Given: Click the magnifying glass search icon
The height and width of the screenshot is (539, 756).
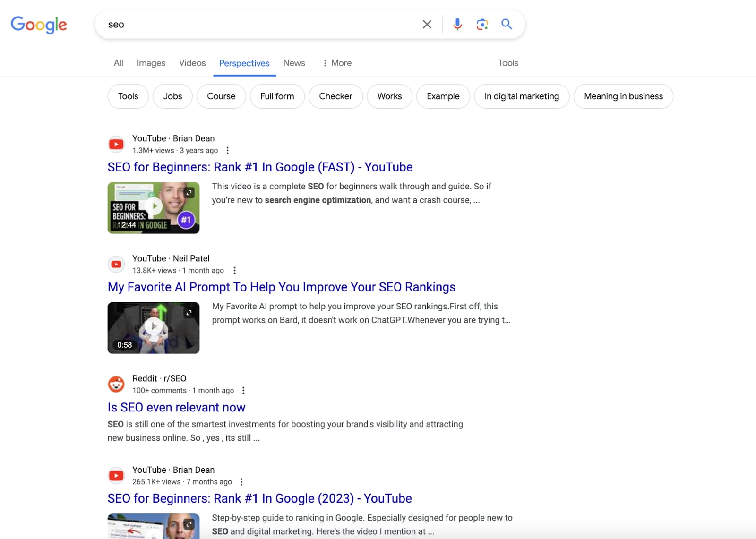Looking at the screenshot, I should 507,24.
